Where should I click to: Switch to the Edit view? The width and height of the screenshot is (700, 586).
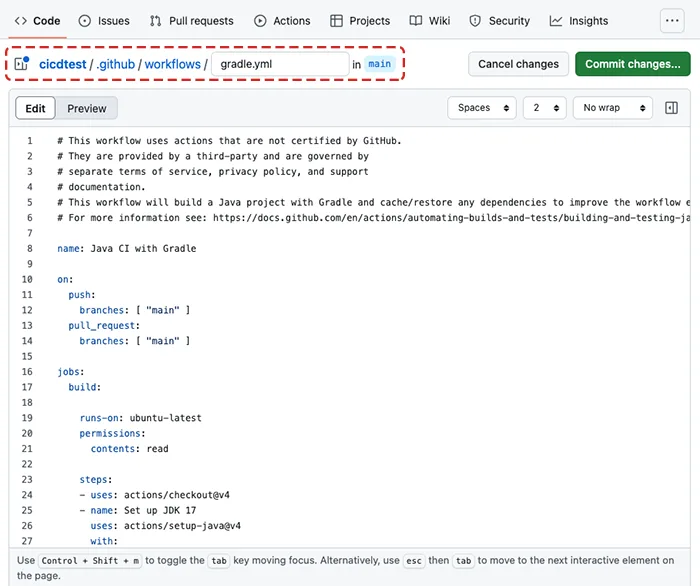[x=35, y=108]
